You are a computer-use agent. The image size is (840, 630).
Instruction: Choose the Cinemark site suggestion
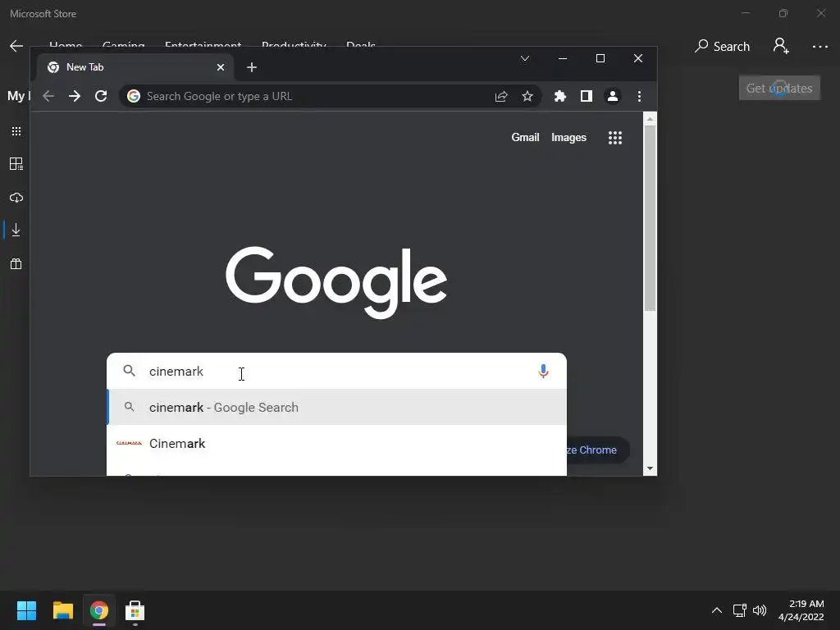336,444
